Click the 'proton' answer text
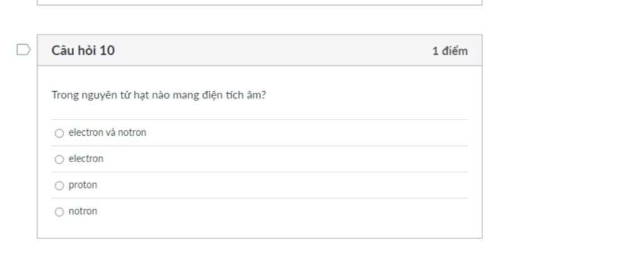The height and width of the screenshot is (276, 644). [82, 185]
